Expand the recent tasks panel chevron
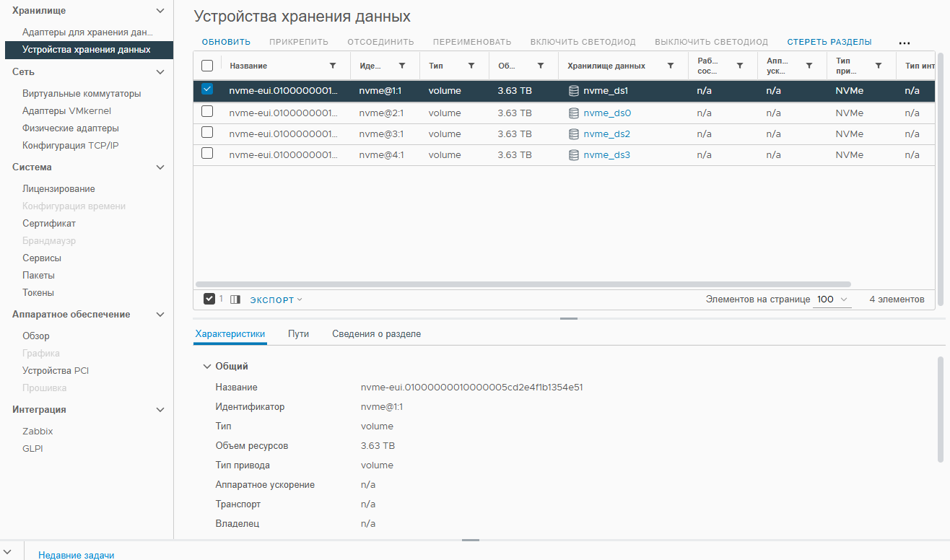This screenshot has width=950, height=560. coord(7,551)
